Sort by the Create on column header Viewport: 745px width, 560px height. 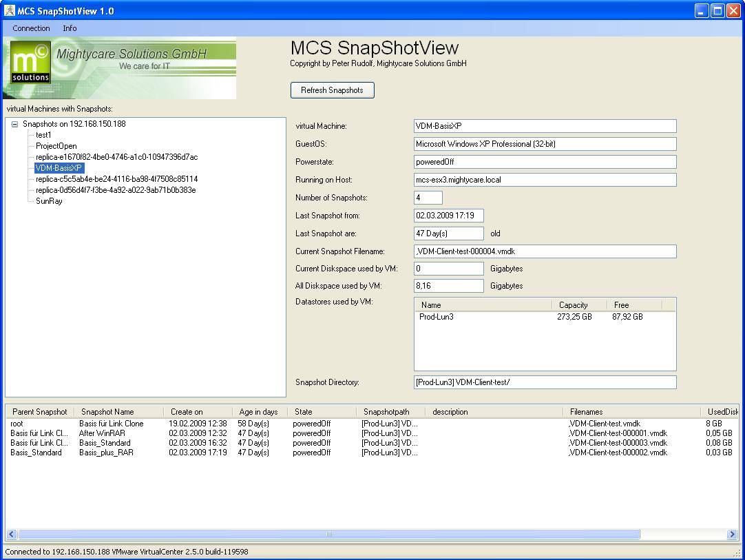pyautogui.click(x=198, y=412)
